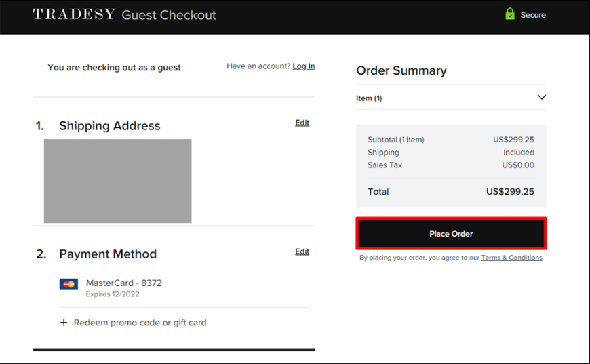Click the green secure lock icon
590x364 pixels.
pyautogui.click(x=510, y=14)
